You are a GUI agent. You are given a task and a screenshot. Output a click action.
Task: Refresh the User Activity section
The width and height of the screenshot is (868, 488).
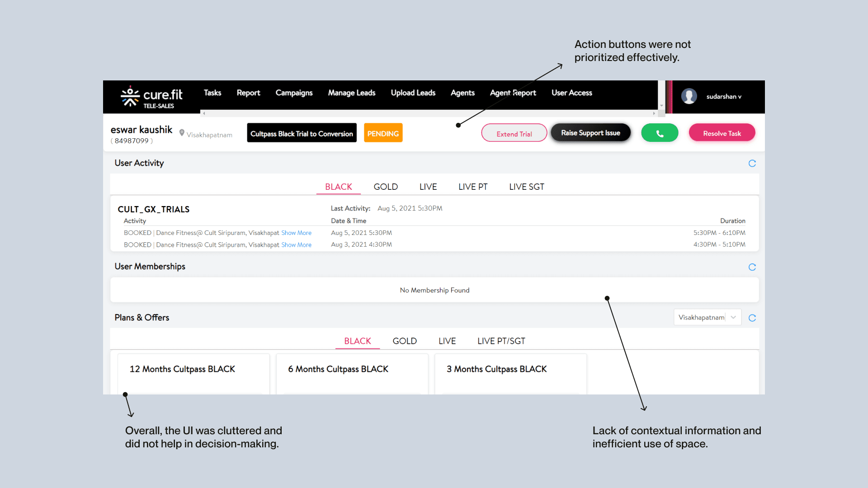(752, 163)
